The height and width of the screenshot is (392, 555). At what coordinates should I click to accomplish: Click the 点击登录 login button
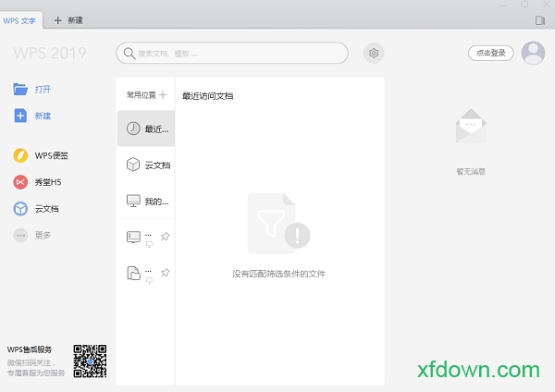tap(490, 53)
